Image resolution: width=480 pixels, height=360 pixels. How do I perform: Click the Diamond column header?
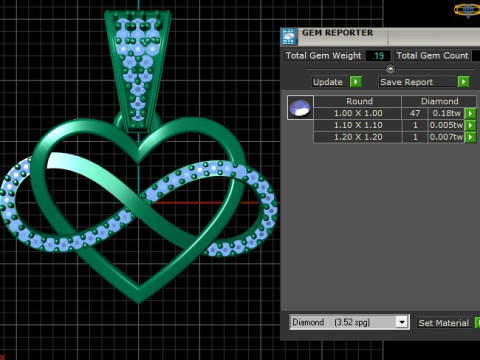[x=439, y=101]
